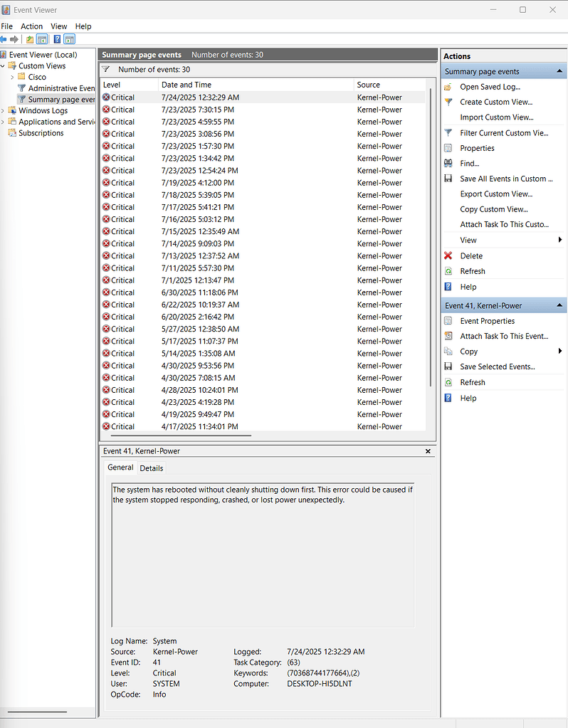568x728 pixels.
Task: Click the blue Help toolbar icon
Action: pos(57,39)
